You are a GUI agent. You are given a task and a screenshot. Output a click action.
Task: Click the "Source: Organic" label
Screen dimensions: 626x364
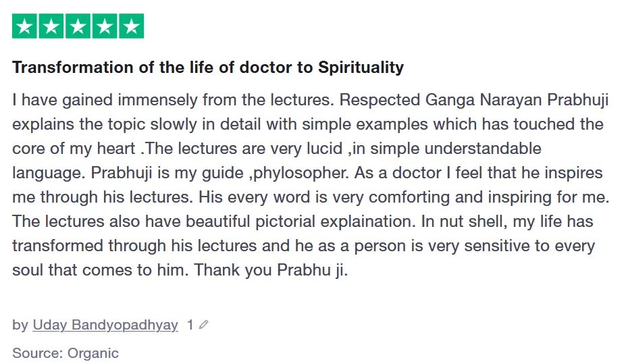click(x=66, y=353)
